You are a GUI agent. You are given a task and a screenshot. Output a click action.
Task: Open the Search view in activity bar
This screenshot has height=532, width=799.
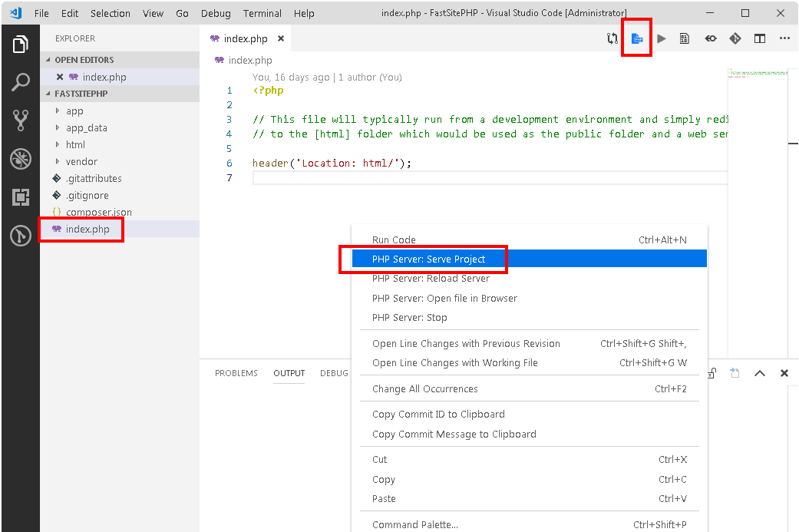point(21,82)
